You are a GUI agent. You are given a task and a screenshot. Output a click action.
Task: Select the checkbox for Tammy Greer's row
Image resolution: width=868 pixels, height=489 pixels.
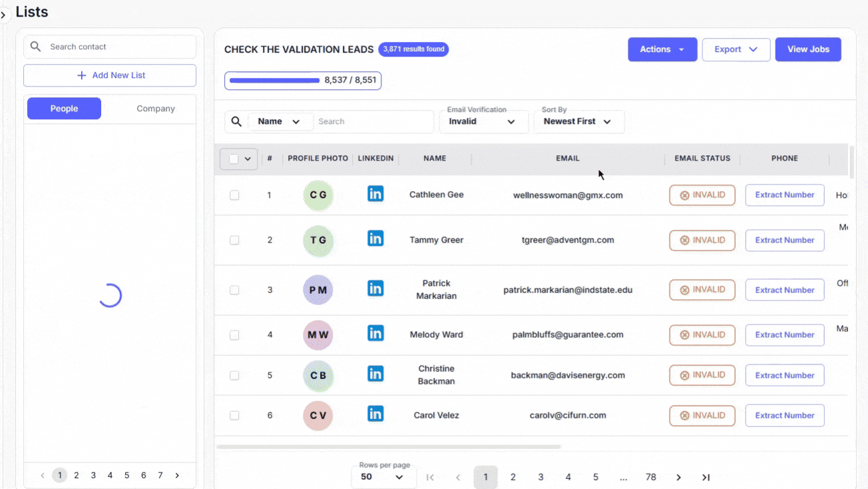pos(234,241)
